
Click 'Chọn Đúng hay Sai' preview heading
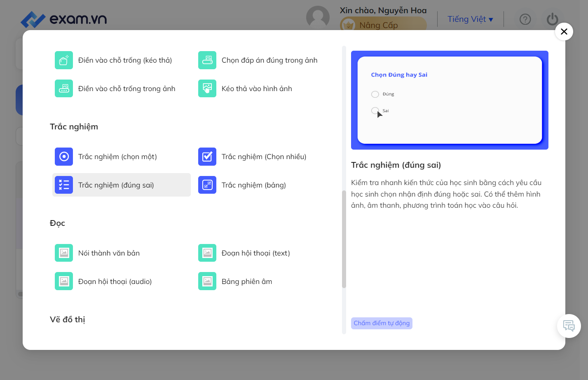tap(399, 75)
